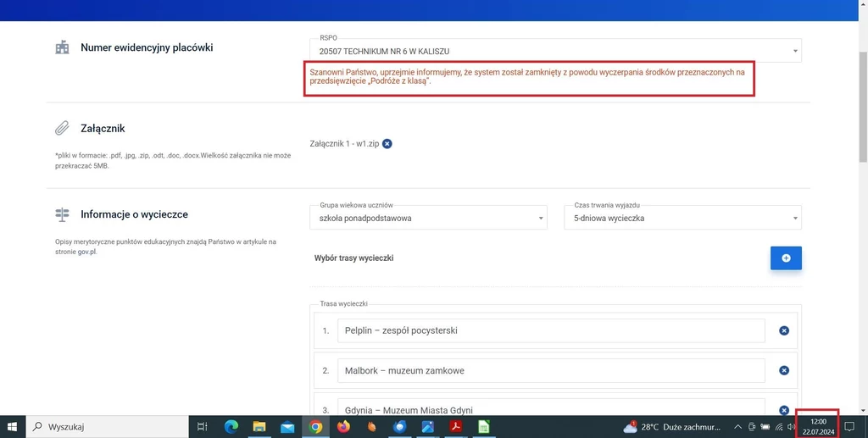Screen dimensions: 868x438
Task: Click the system-closed warning message text
Action: tap(527, 76)
